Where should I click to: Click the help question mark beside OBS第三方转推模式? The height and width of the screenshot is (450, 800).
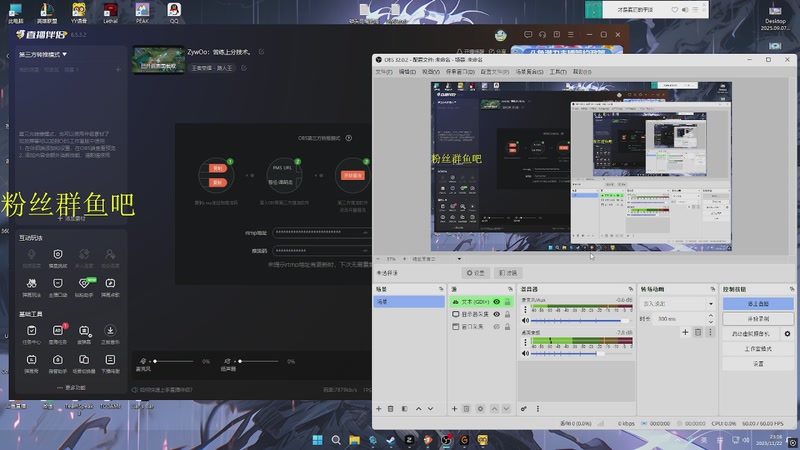click(x=348, y=138)
